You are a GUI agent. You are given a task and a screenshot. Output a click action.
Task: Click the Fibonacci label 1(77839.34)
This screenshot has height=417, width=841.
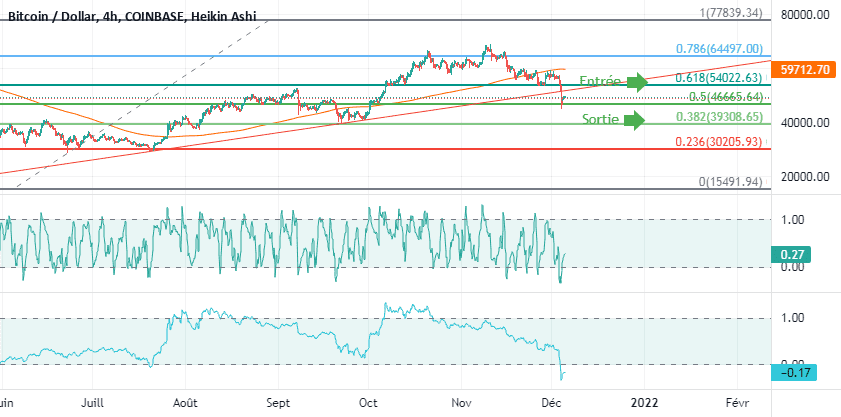pos(731,13)
